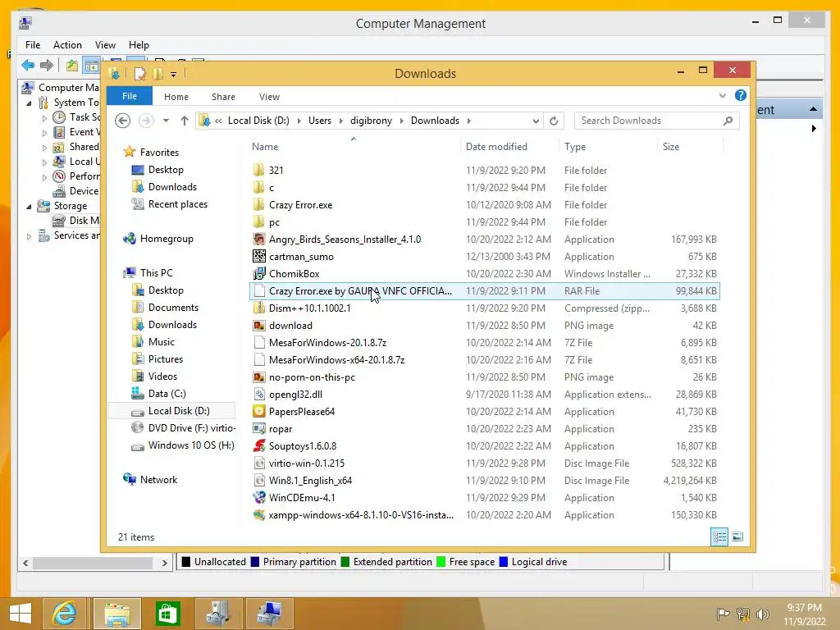Select the opengl32.dll file icon
Viewport: 840px width, 630px height.
(x=259, y=395)
